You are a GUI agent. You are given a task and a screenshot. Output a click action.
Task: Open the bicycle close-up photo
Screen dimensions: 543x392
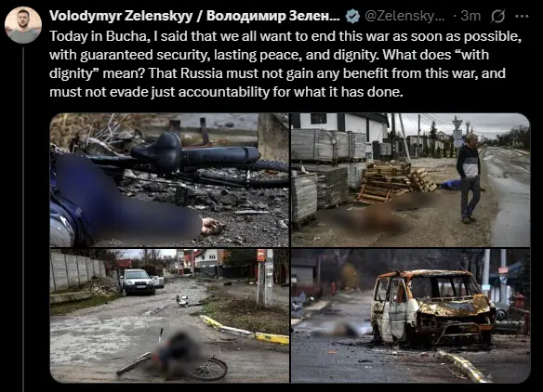[x=169, y=180]
